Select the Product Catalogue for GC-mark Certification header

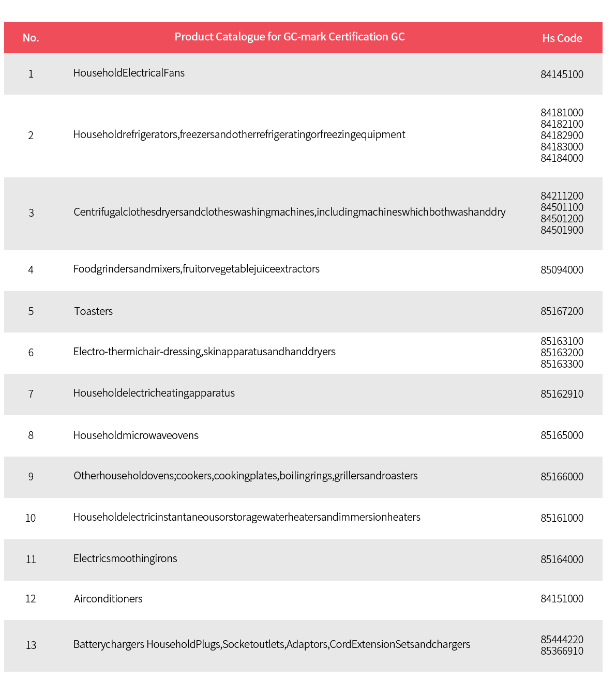pyautogui.click(x=290, y=37)
